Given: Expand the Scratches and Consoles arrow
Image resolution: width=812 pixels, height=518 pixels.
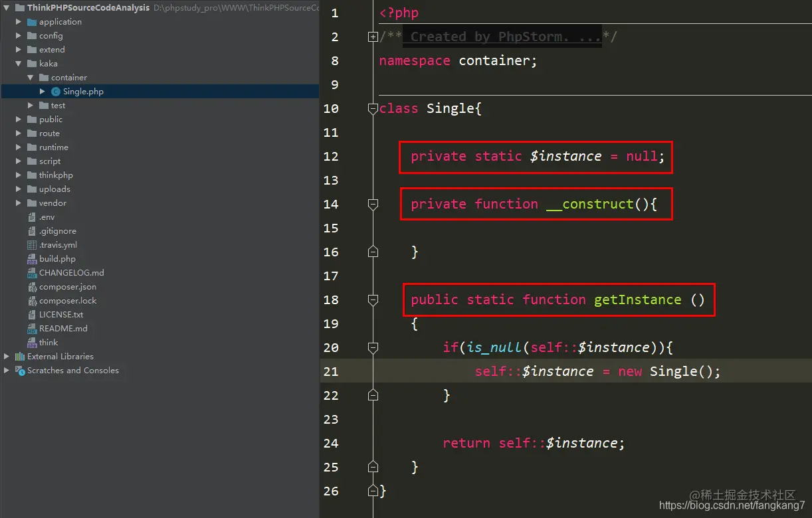Looking at the screenshot, I should click(7, 371).
